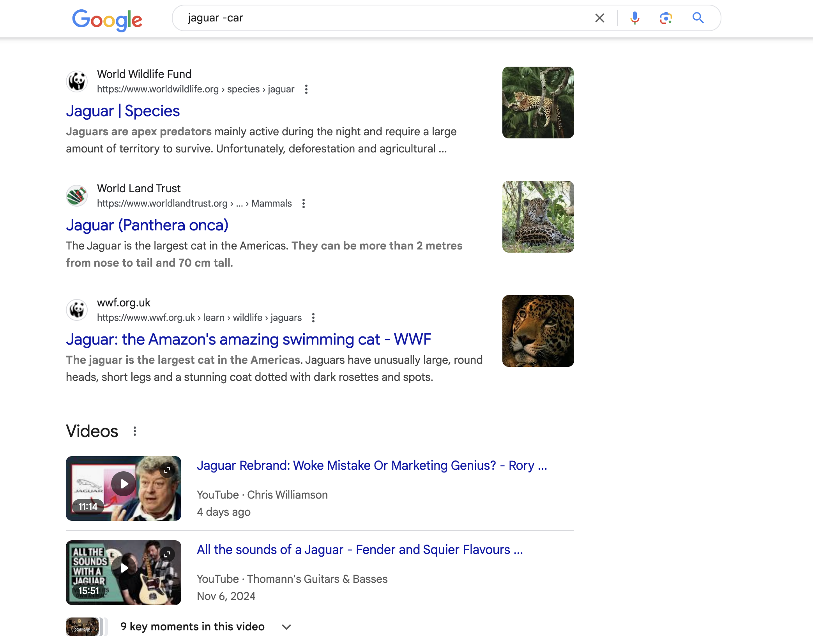Viewport: 813px width, 644px height.
Task: Click YouTube · Chris Williamson source text
Action: 262,495
